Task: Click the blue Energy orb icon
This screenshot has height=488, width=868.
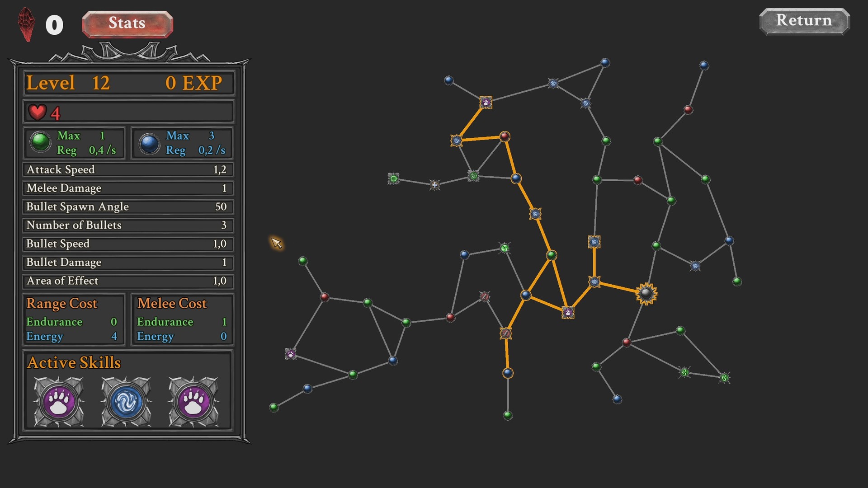Action: coord(149,143)
